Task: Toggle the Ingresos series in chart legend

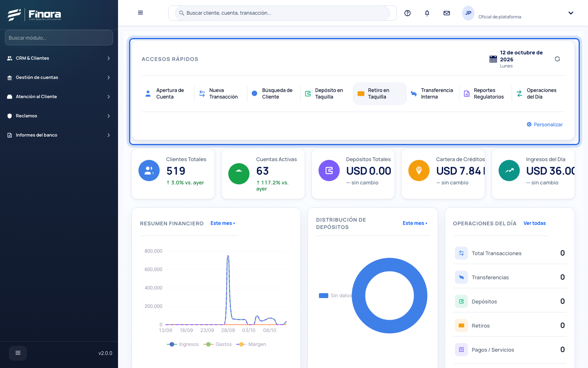Action: point(183,344)
